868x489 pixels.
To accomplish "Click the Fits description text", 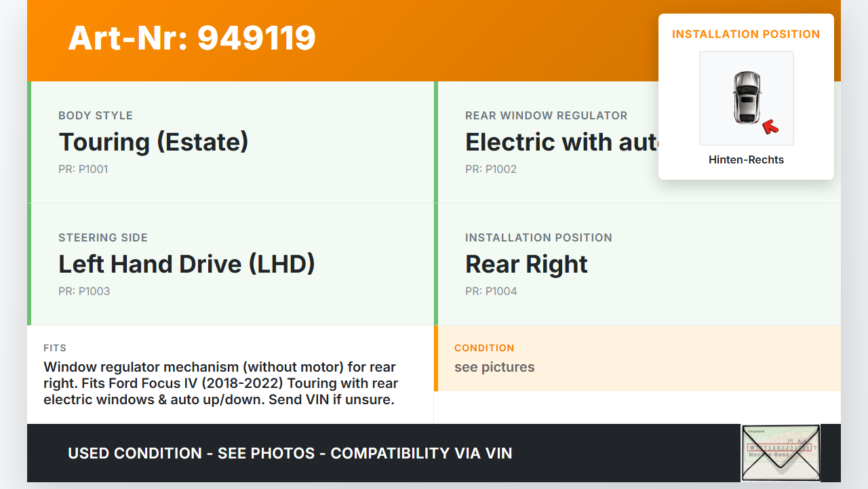I will pos(220,383).
